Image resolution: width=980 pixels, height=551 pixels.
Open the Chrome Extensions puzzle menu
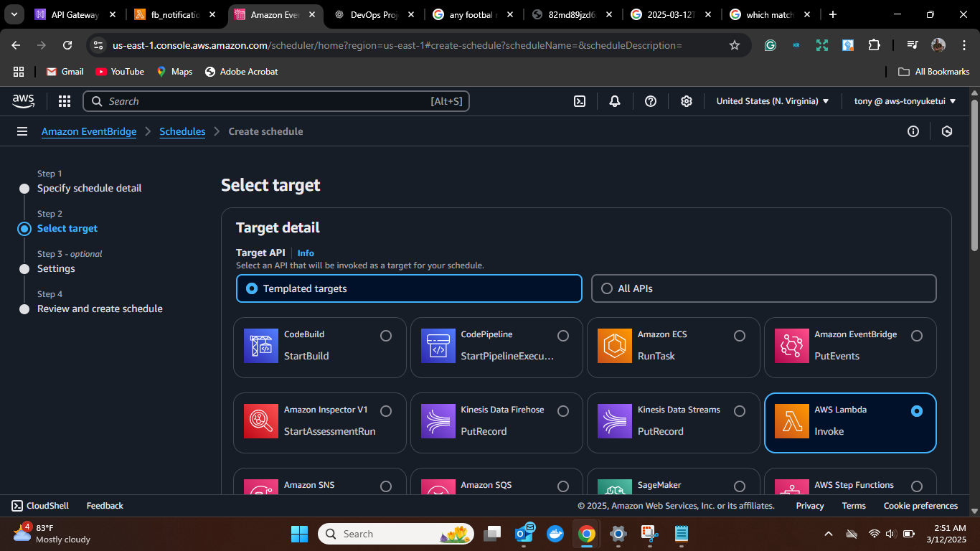pos(874,45)
